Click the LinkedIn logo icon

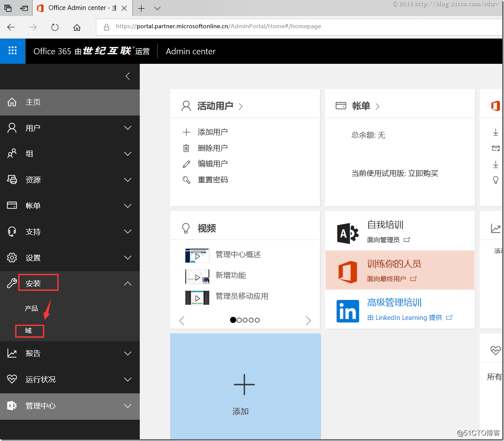coord(347,311)
